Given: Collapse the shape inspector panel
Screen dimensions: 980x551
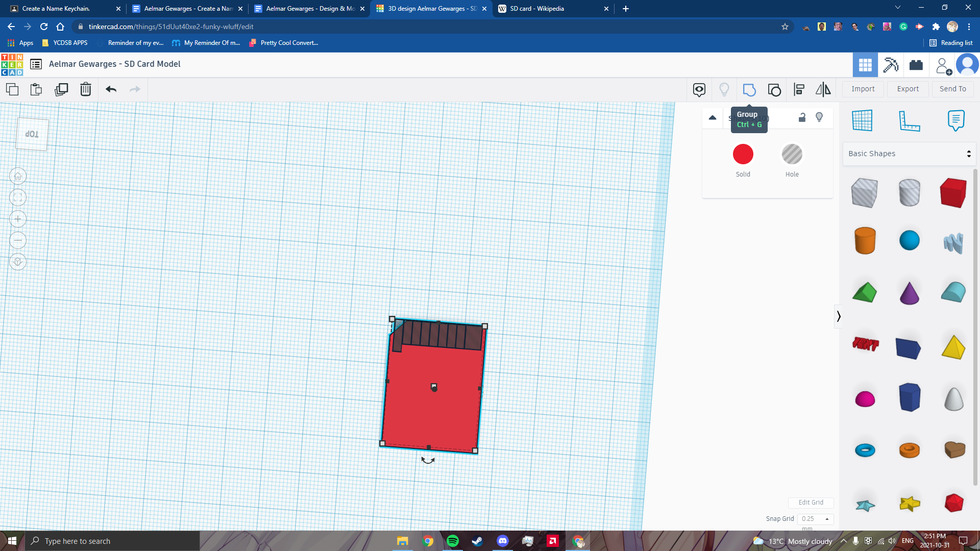Looking at the screenshot, I should pyautogui.click(x=713, y=118).
